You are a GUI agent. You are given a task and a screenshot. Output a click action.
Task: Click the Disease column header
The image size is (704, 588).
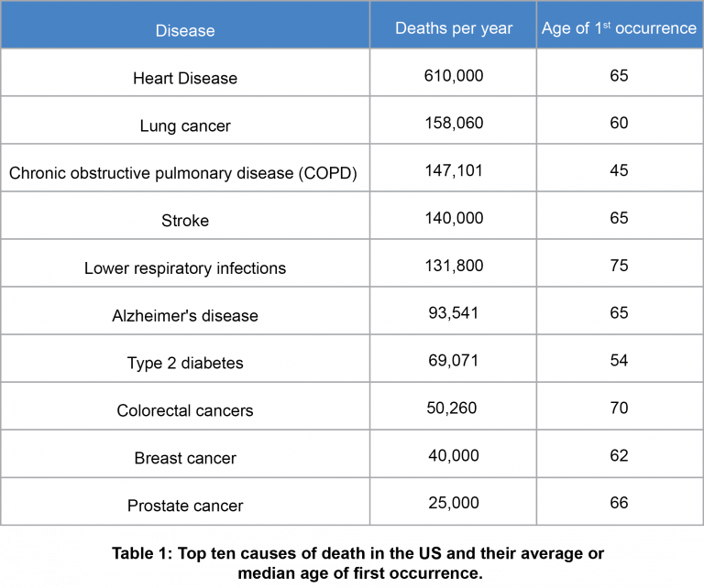[185, 30]
